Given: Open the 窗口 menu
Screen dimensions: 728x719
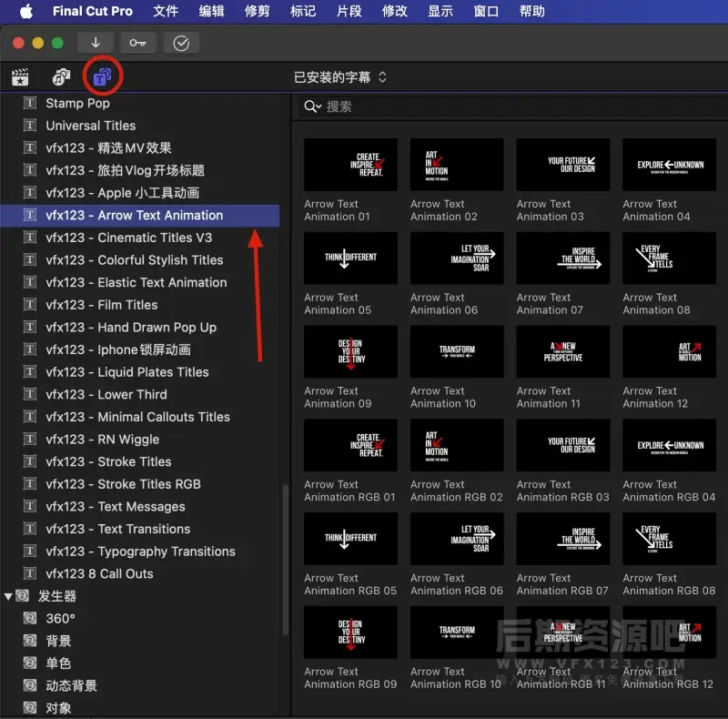Looking at the screenshot, I should [x=487, y=11].
